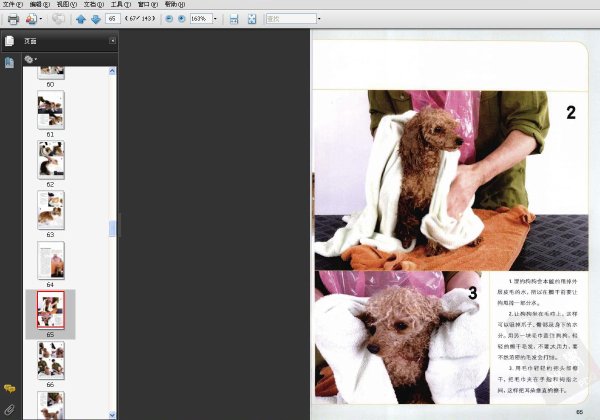The image size is (600, 420).
Task: Select page 61 thumbnail
Action: 51,110
